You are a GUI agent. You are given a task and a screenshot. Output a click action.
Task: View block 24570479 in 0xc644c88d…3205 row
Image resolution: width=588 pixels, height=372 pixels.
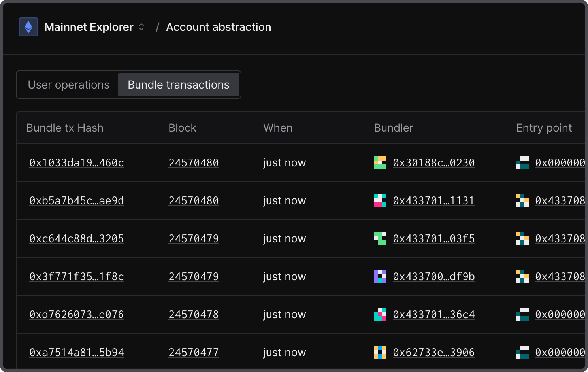194,238
